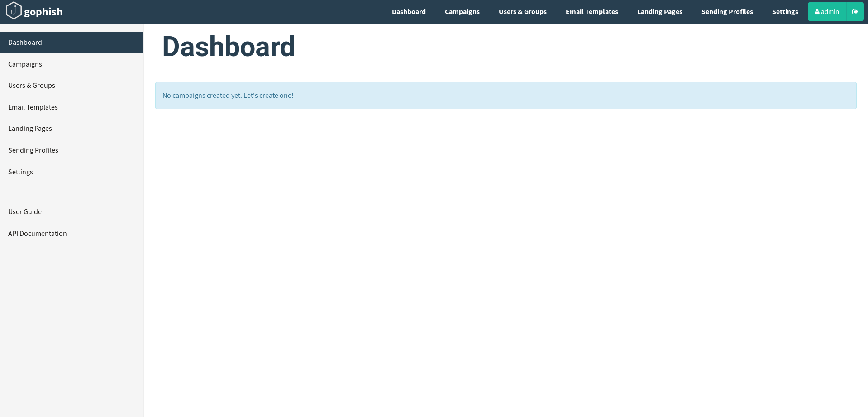The image size is (868, 417).
Task: Go to Email Templates in left sidebar
Action: pos(33,107)
